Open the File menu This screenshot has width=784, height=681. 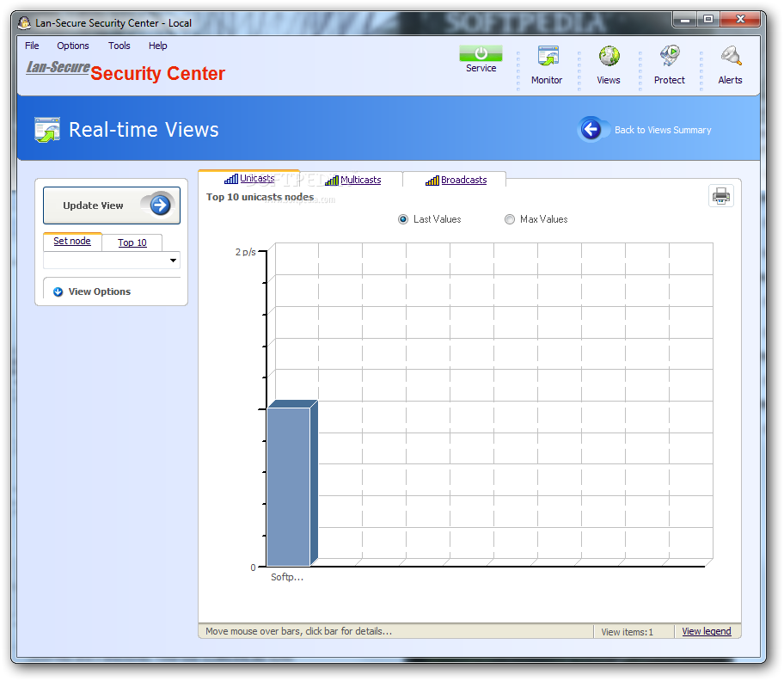click(32, 46)
